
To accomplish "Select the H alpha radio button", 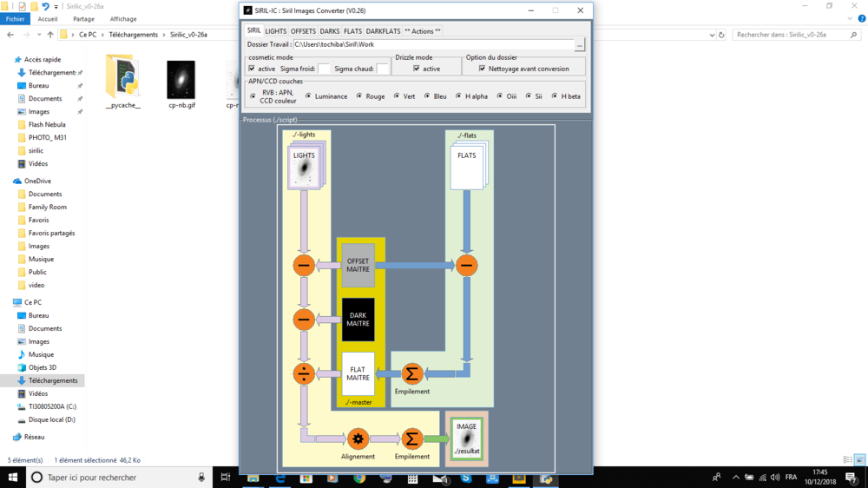I will point(458,96).
